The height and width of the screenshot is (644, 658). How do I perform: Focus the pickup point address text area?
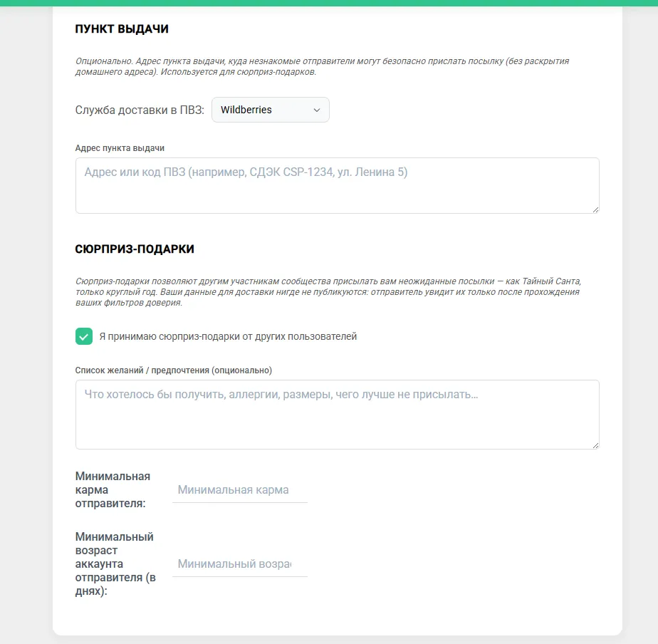tap(338, 185)
